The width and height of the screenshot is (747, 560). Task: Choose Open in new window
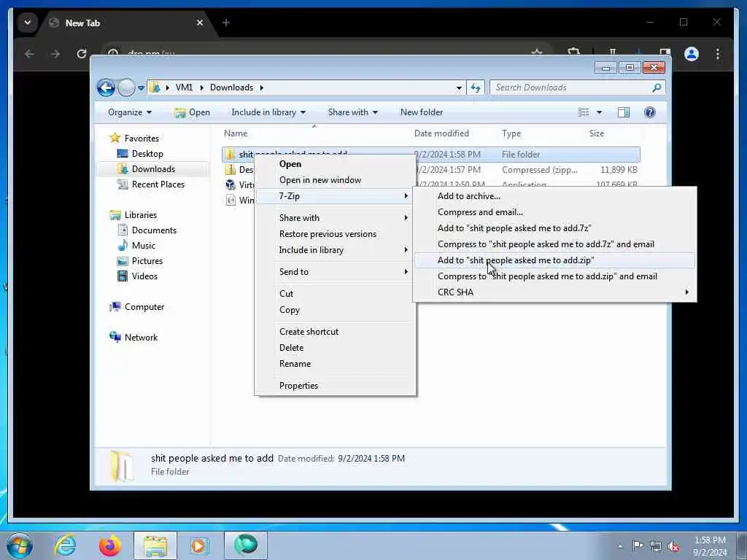coord(335,180)
